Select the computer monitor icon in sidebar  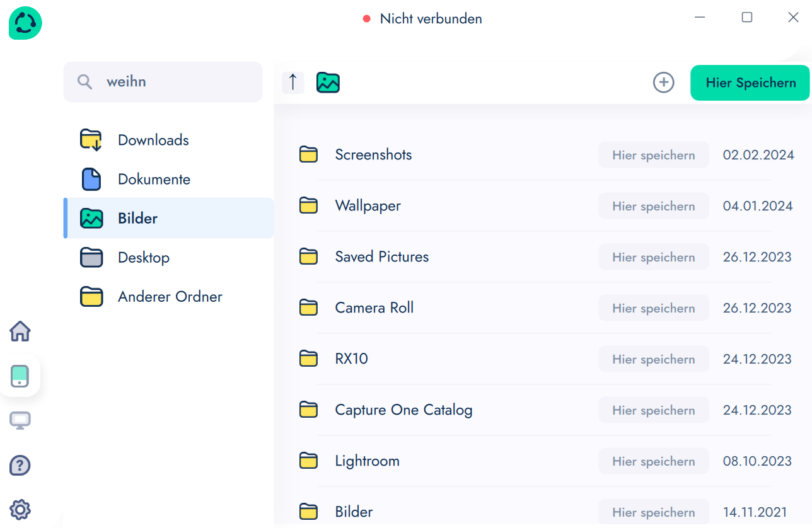point(20,420)
